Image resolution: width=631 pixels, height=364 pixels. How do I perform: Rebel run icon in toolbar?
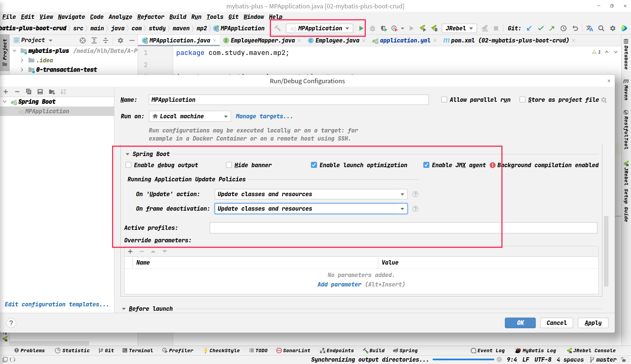pyautogui.click(x=423, y=28)
